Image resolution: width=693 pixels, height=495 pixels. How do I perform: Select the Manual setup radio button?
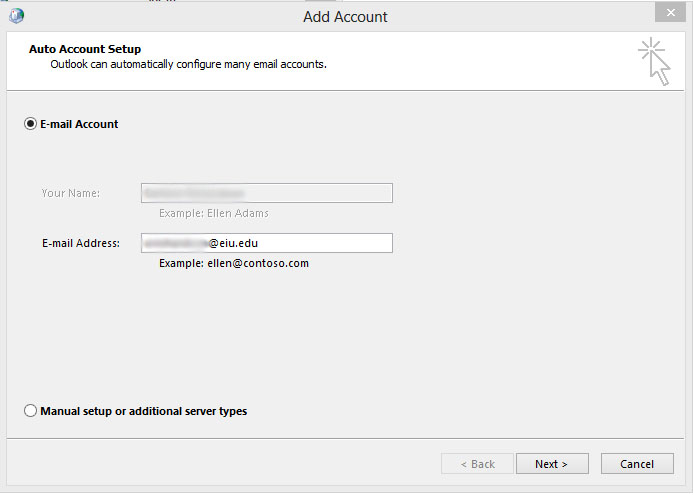point(31,411)
